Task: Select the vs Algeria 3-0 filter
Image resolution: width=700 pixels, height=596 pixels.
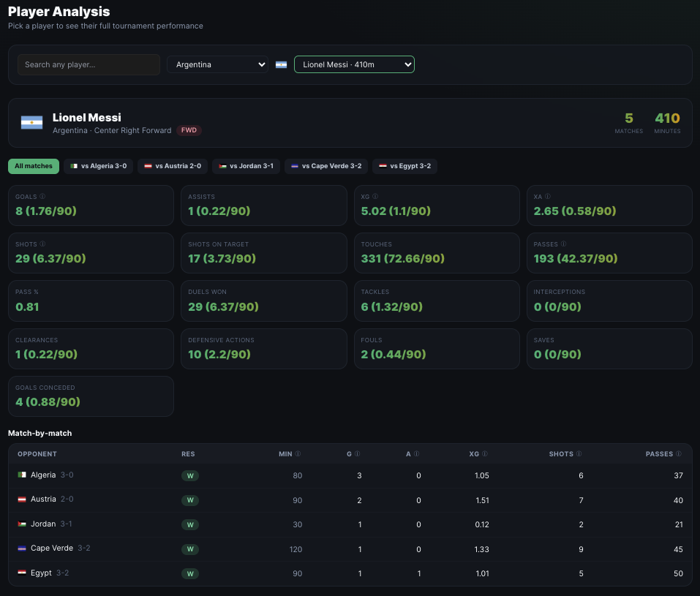Action: point(98,166)
